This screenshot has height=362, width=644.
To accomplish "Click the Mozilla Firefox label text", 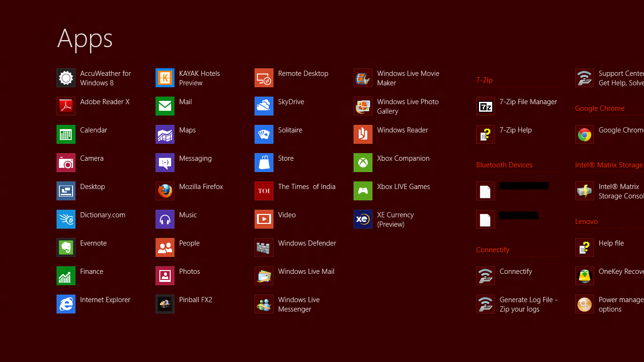I will coord(201,187).
